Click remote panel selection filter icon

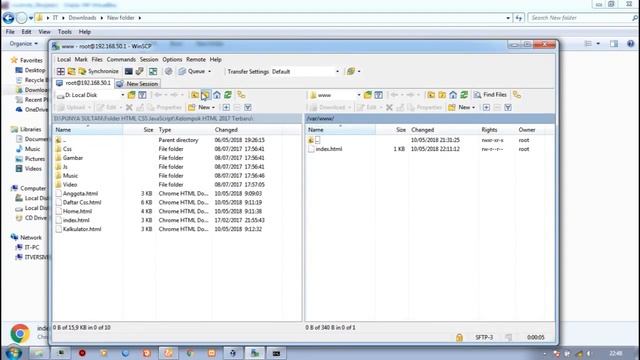(508, 107)
